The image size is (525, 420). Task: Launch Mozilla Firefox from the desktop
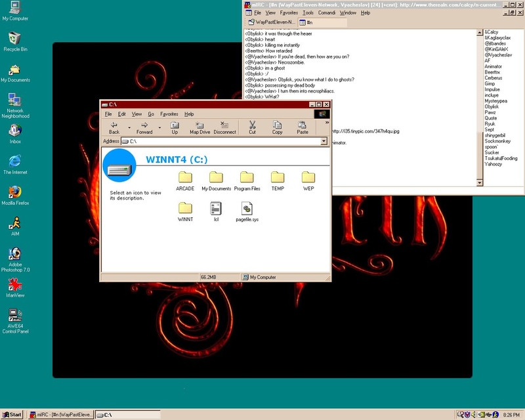tap(15, 196)
